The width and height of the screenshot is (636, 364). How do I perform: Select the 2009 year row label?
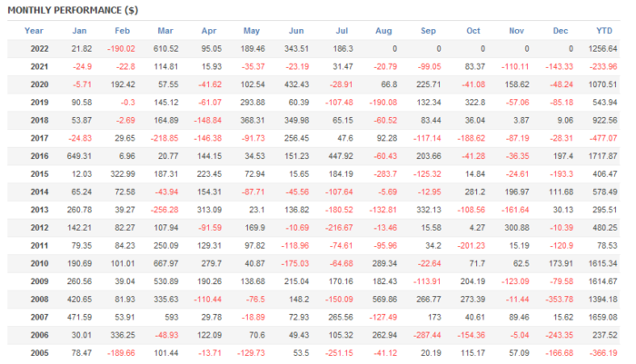tap(39, 281)
